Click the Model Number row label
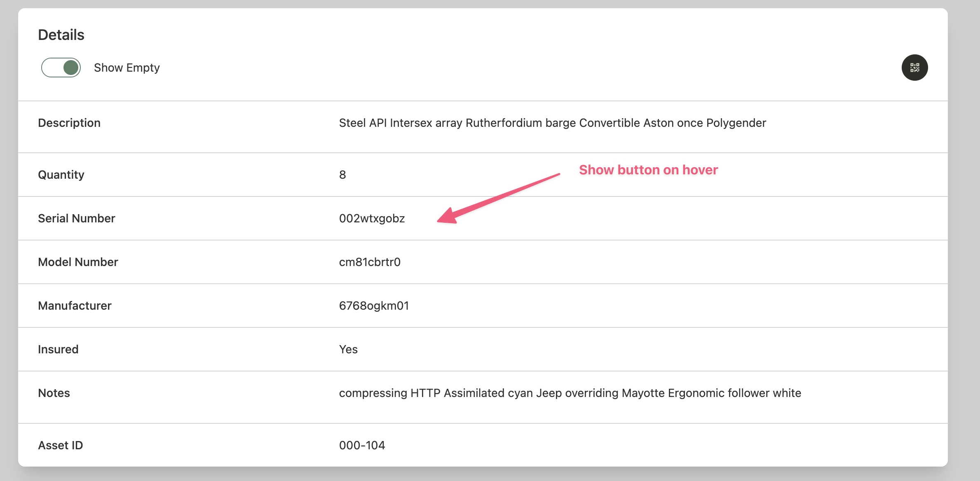 click(x=78, y=262)
